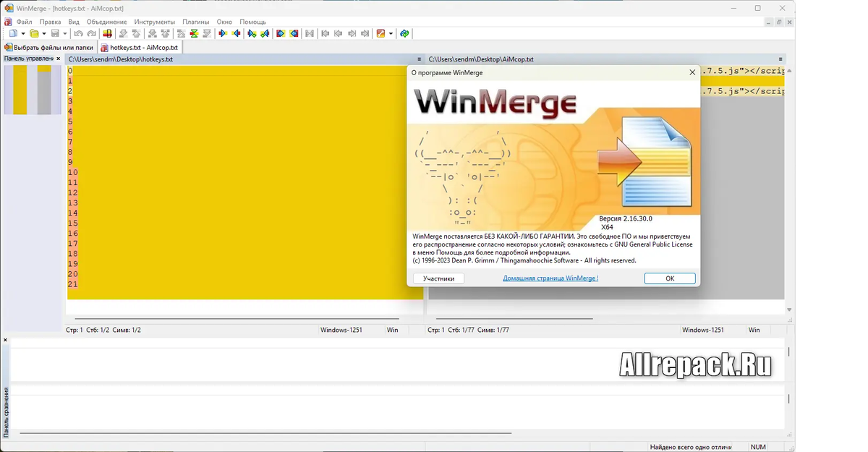Click the left pane horizontal scrollbar
868x452 pixels.
(x=237, y=318)
